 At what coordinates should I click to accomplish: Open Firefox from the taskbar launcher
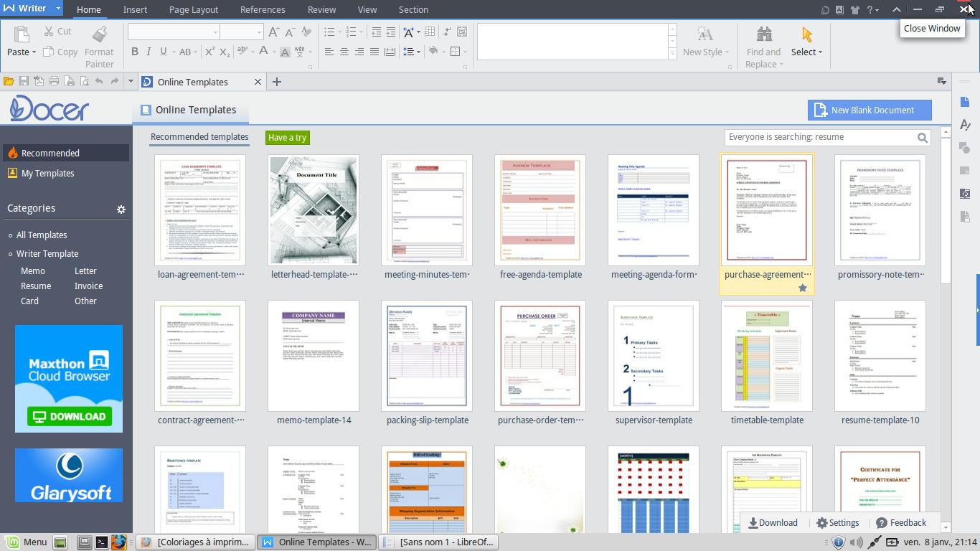pyautogui.click(x=118, y=542)
